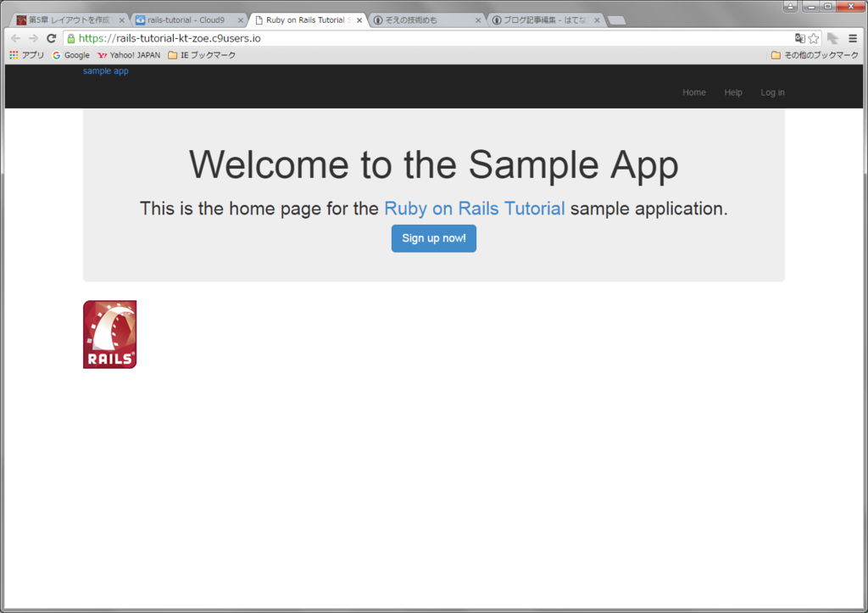
Task: Click the Welcome to the Sample App heading
Action: [434, 164]
